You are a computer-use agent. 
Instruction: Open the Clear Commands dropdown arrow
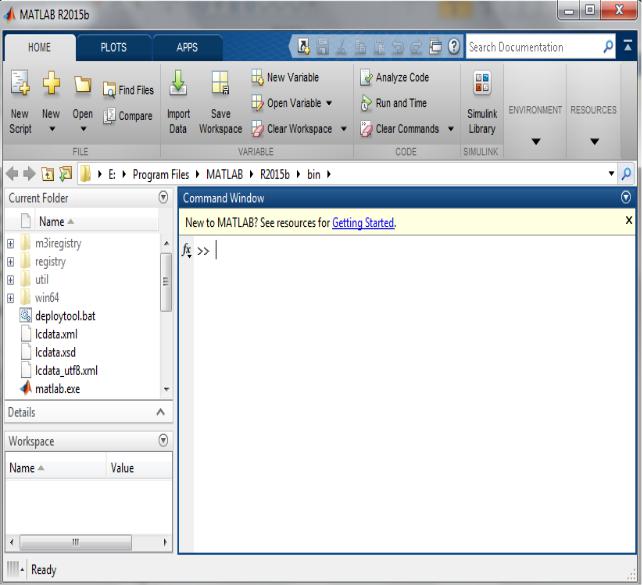451,129
